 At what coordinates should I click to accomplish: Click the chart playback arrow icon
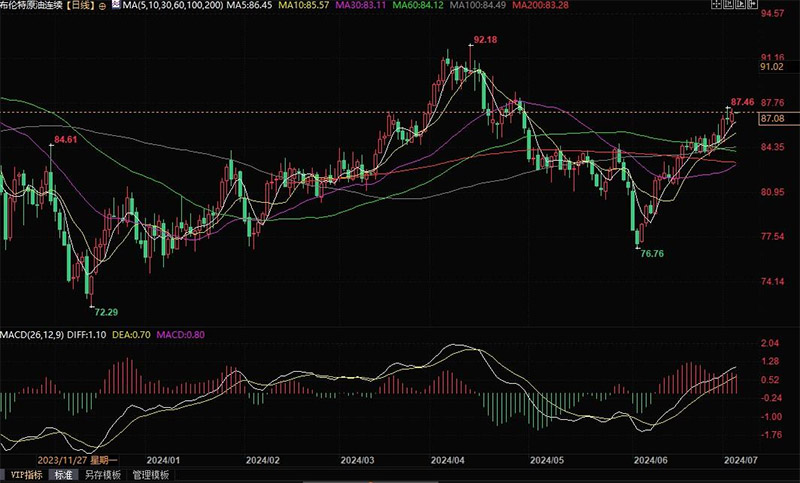(x=740, y=4)
